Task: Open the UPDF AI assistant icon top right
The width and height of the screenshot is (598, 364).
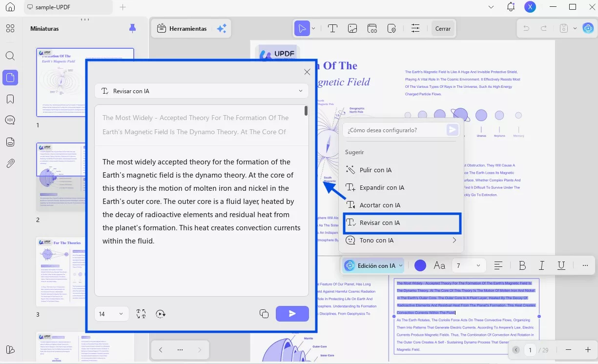Action: (588, 28)
